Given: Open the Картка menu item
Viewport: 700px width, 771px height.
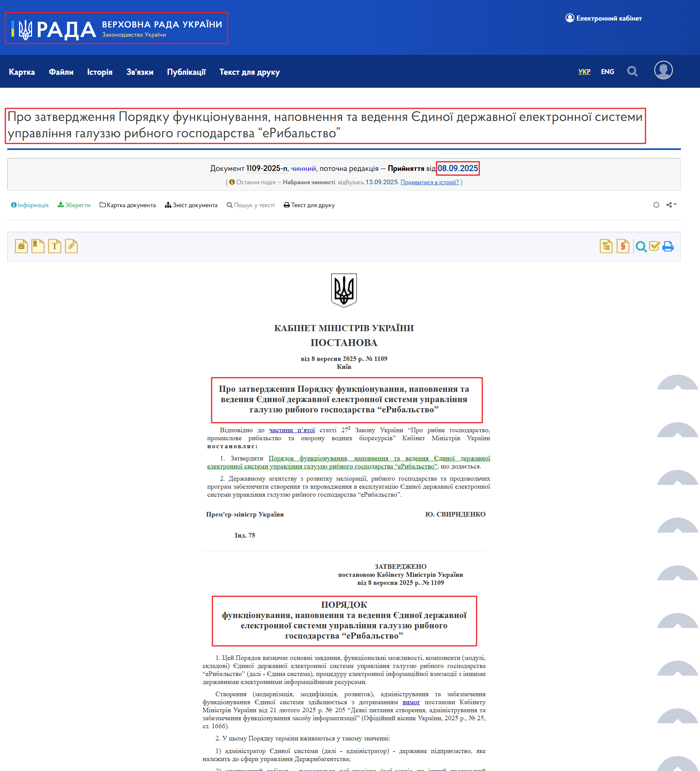Looking at the screenshot, I should click(x=22, y=72).
